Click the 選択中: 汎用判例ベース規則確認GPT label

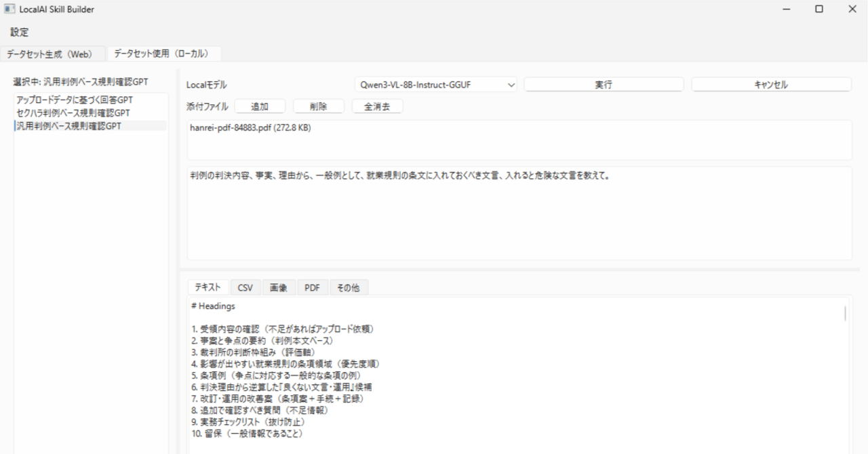point(80,81)
